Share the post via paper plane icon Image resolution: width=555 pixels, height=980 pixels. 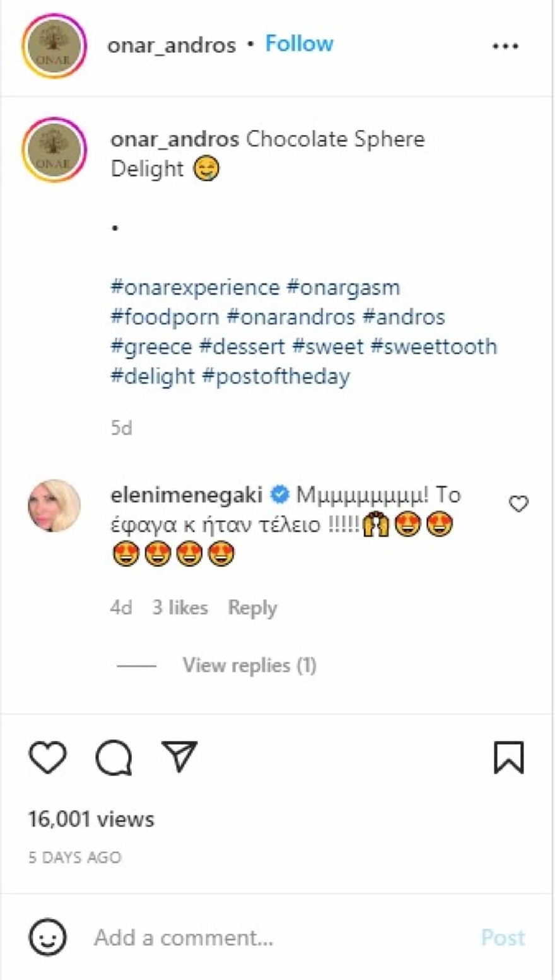pyautogui.click(x=180, y=756)
